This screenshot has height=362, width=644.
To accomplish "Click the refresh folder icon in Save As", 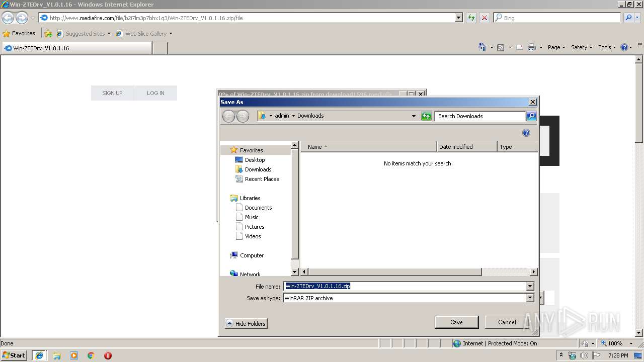I will tap(426, 116).
